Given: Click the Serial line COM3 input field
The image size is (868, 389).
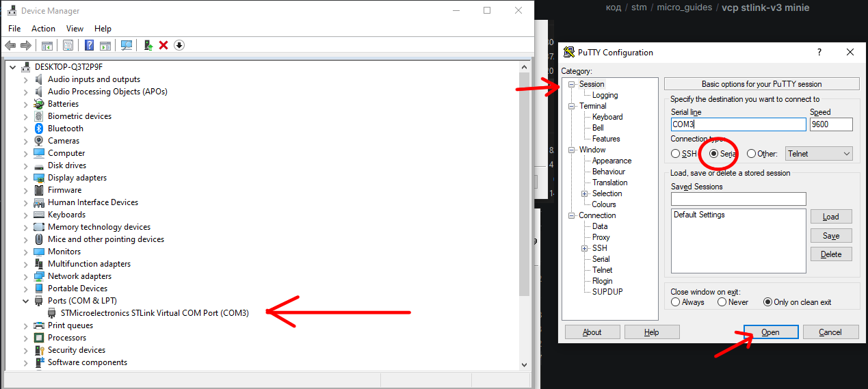Looking at the screenshot, I should pos(739,124).
